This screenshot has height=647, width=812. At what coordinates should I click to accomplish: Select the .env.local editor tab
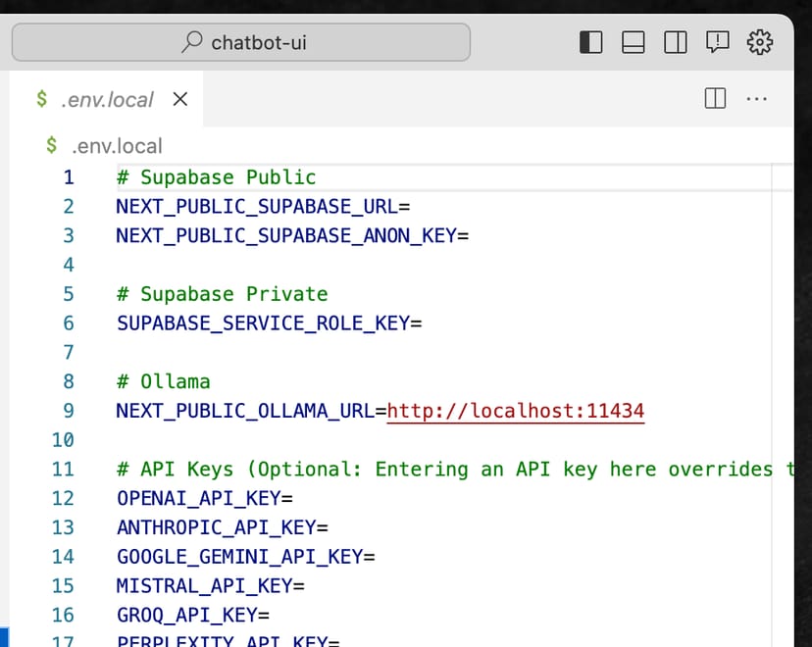[107, 99]
